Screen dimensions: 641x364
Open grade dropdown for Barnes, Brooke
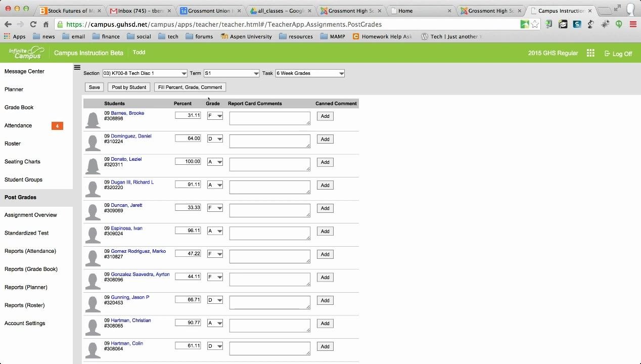pos(215,116)
